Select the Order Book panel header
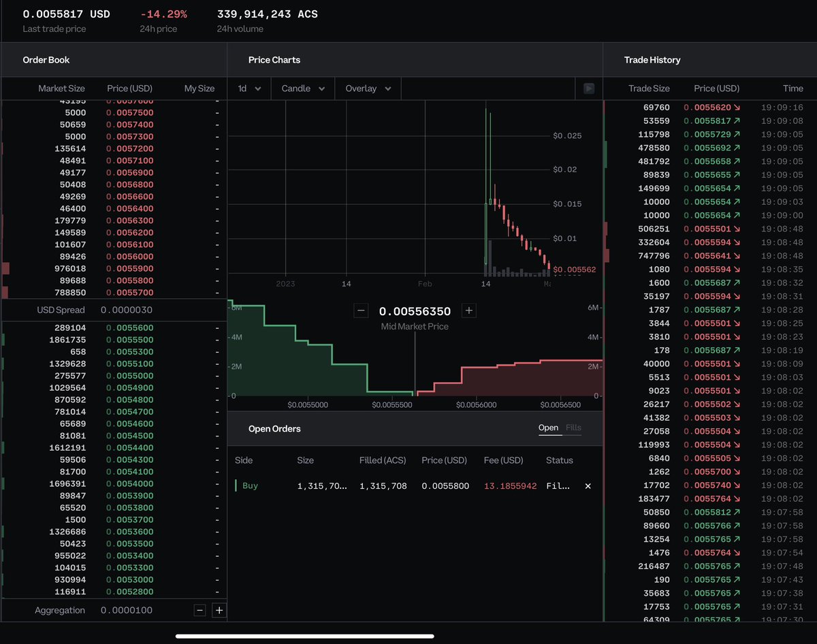Viewport: 817px width, 644px height. pyautogui.click(x=46, y=60)
